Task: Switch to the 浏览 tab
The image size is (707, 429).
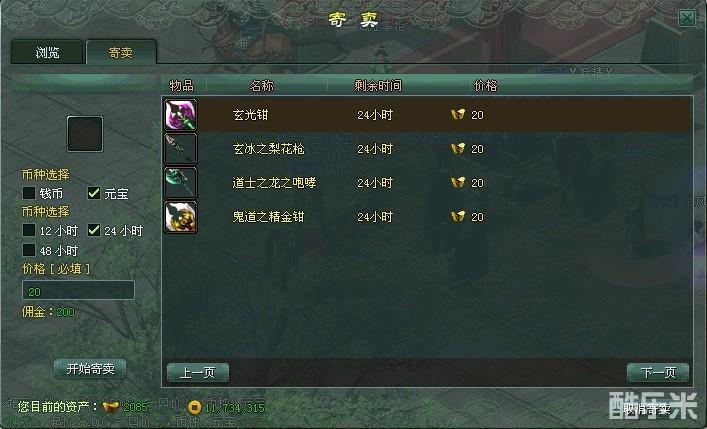Action: [47, 52]
